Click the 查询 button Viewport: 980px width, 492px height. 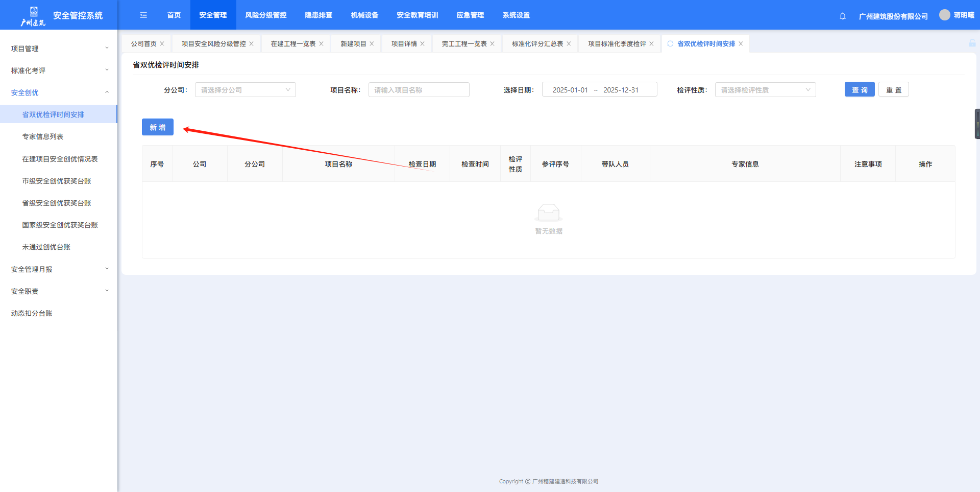click(860, 90)
